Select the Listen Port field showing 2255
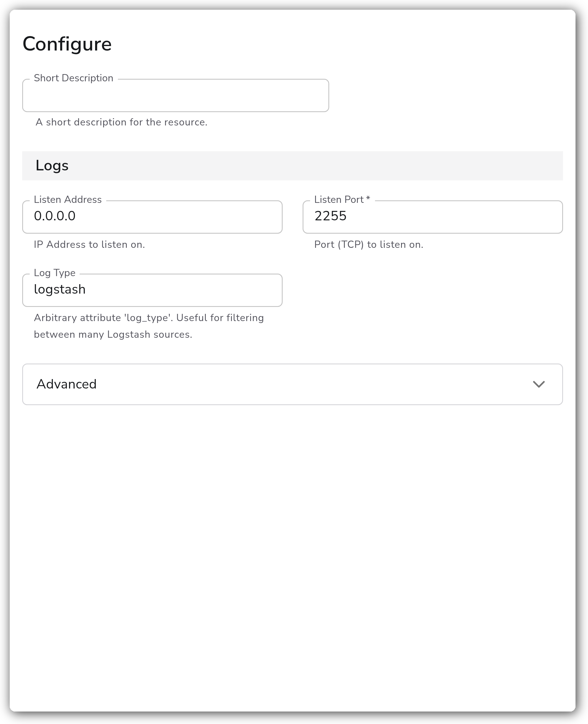The image size is (588, 724). (432, 217)
